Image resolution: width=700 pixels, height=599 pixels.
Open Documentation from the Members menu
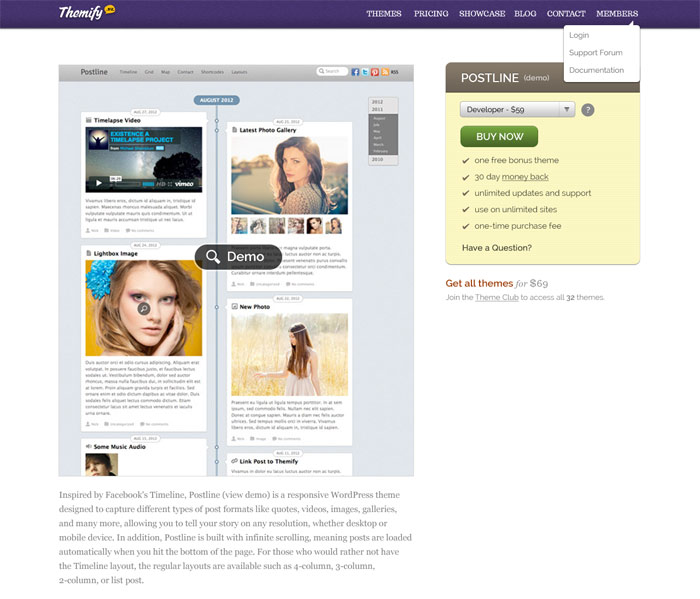[596, 71]
